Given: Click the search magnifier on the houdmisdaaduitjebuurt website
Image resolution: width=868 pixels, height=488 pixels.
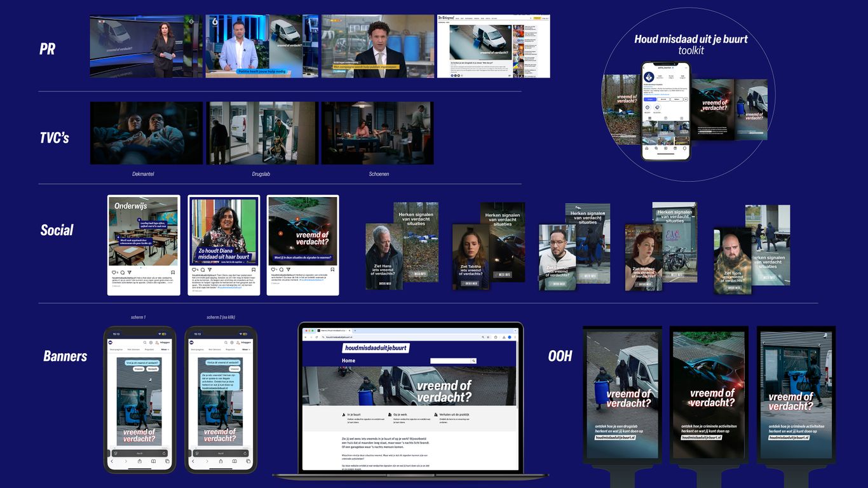Looking at the screenshot, I should click(x=474, y=361).
